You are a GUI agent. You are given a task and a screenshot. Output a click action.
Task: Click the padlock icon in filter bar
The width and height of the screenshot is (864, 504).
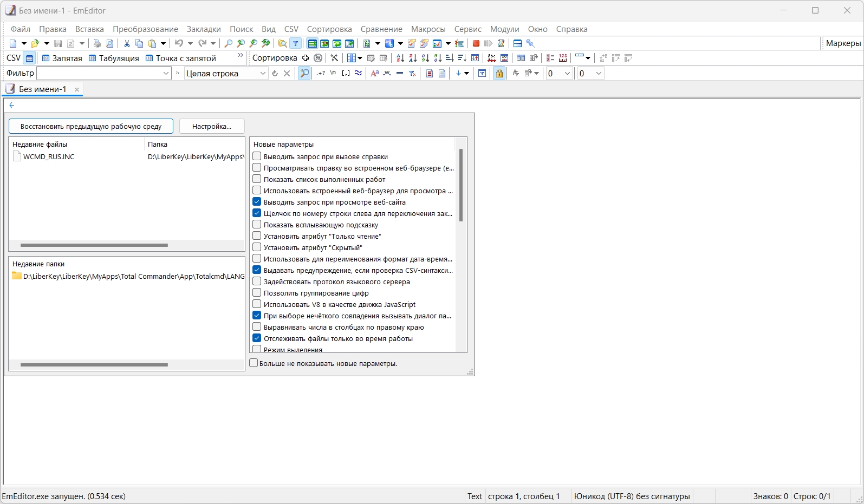499,73
